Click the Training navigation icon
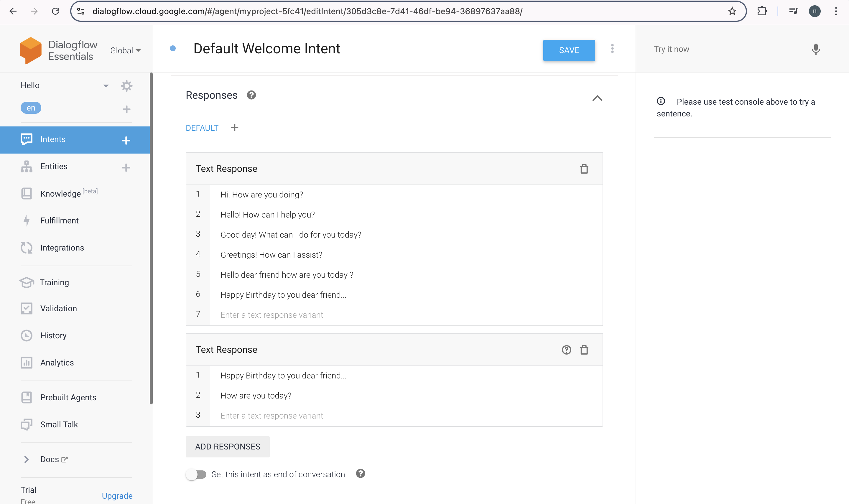Viewport: 849px width, 504px height. coord(27,282)
